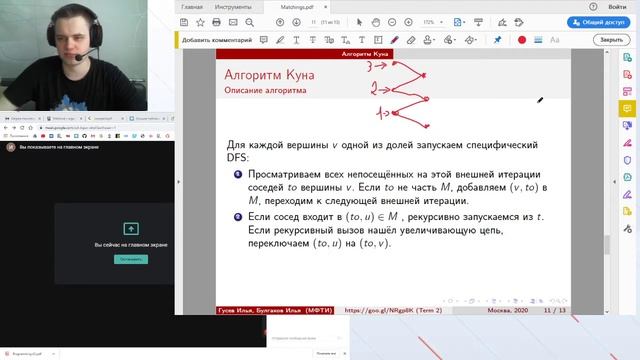Switch to the Главная tab

pos(192,7)
